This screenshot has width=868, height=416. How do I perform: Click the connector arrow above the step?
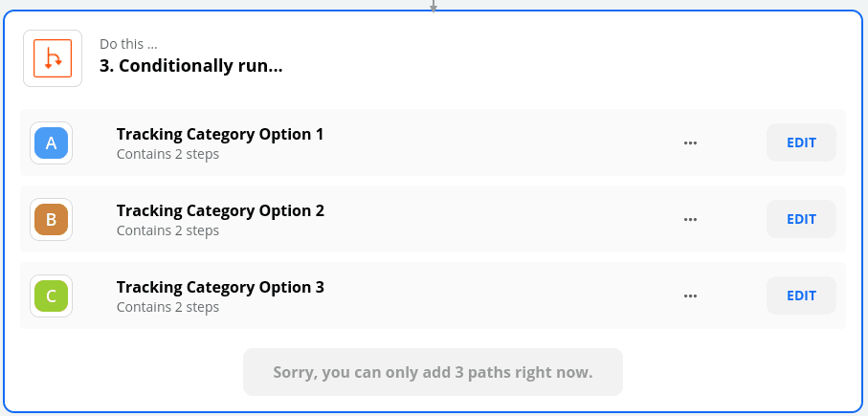433,5
